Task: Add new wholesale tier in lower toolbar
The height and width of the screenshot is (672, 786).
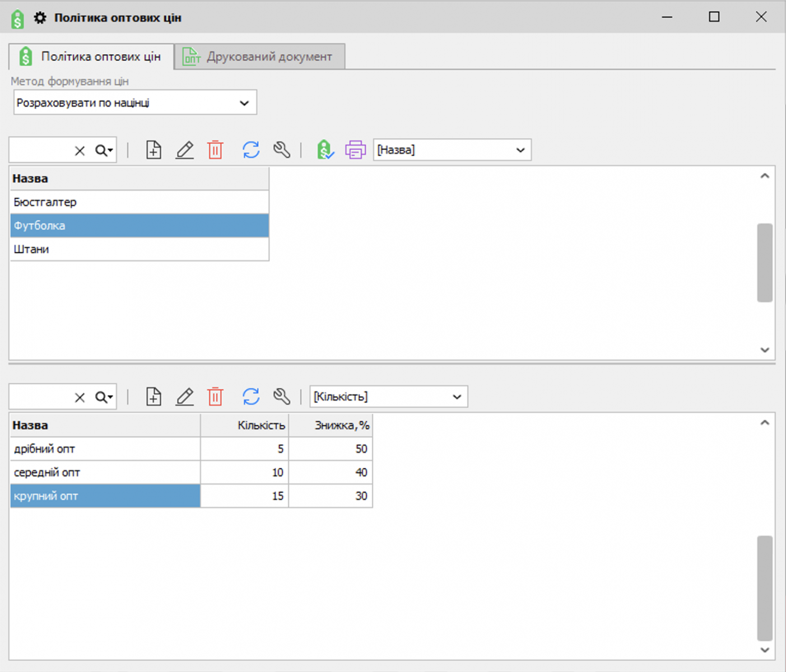Action: click(x=154, y=396)
